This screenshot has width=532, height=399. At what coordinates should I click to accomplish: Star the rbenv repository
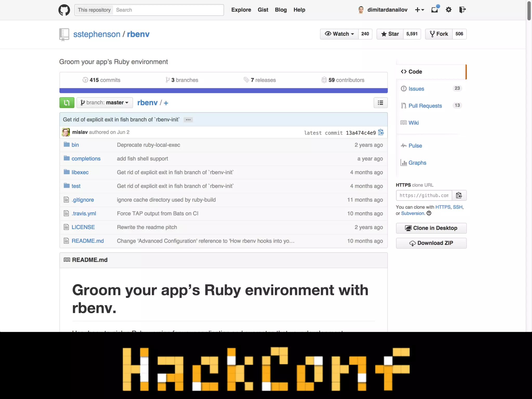point(390,34)
